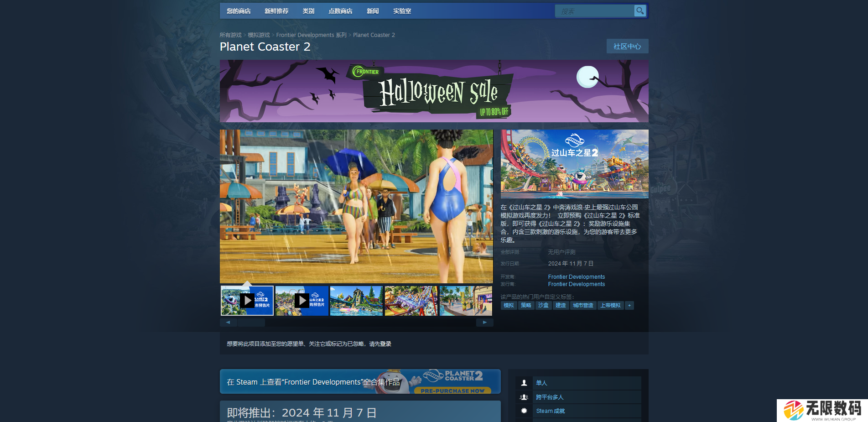The width and height of the screenshot is (868, 422).
Task: Click the 过山车之星2 header image
Action: [574, 164]
